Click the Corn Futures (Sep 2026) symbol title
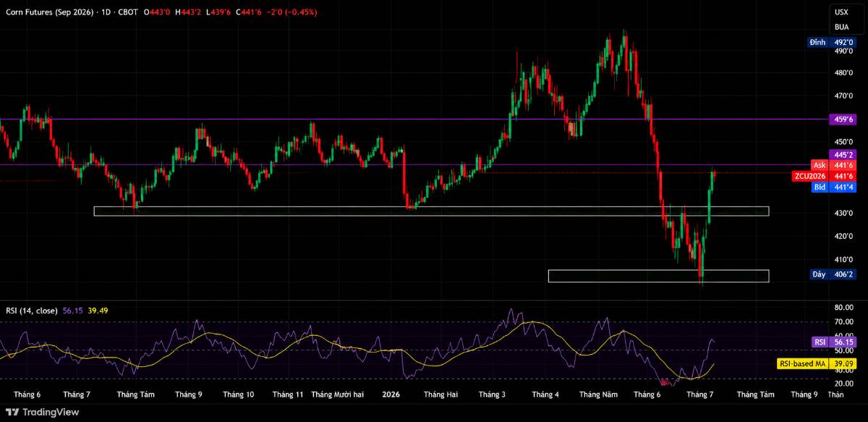This screenshot has width=868, height=422. (x=49, y=12)
